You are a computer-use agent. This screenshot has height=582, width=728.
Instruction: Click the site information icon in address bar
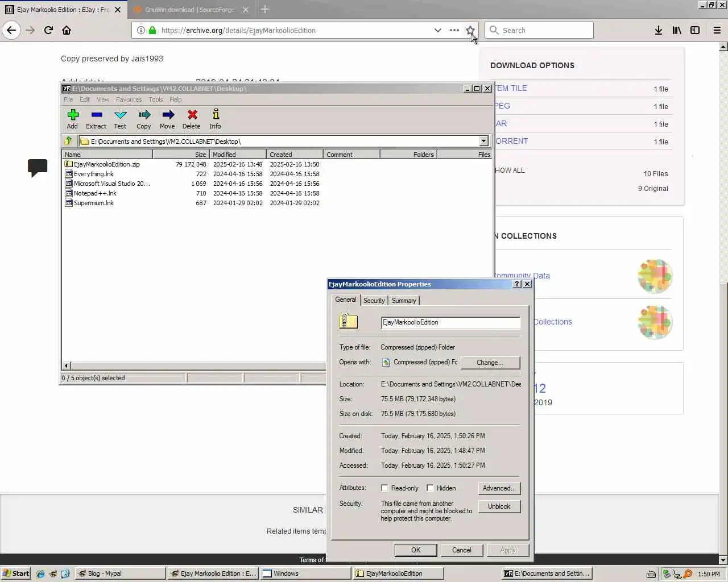coord(140,30)
